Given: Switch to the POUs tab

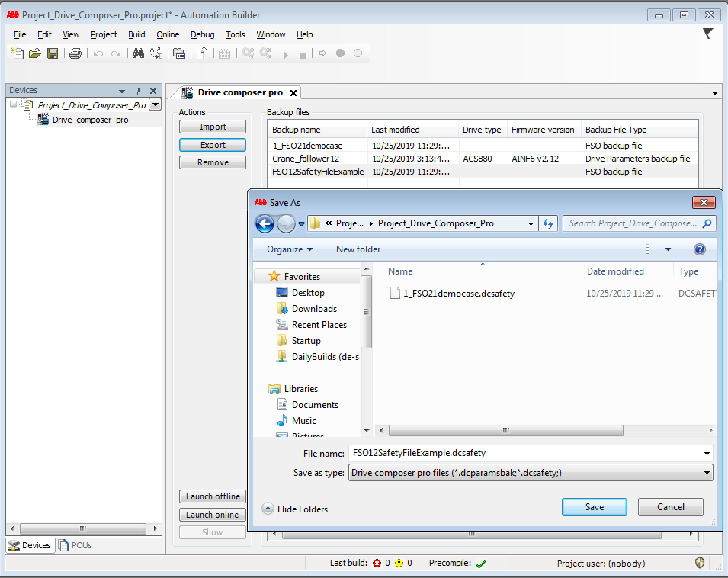Looking at the screenshot, I should click(79, 545).
